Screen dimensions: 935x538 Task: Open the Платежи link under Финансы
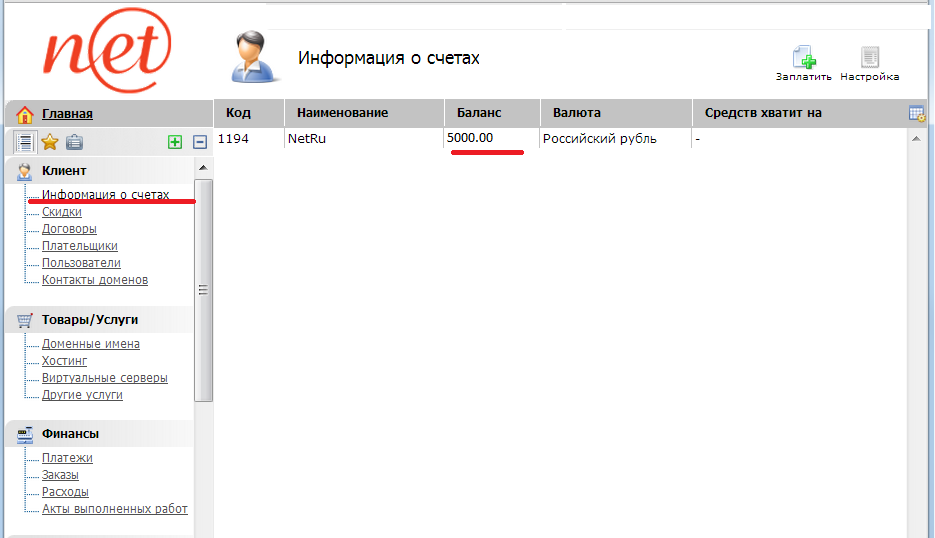(x=67, y=458)
